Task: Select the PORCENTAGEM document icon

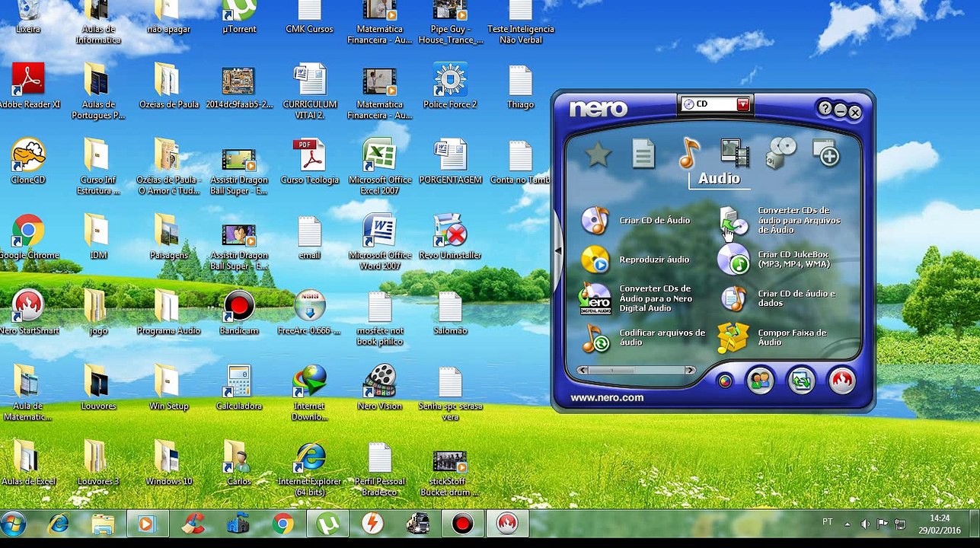Action: tap(450, 161)
